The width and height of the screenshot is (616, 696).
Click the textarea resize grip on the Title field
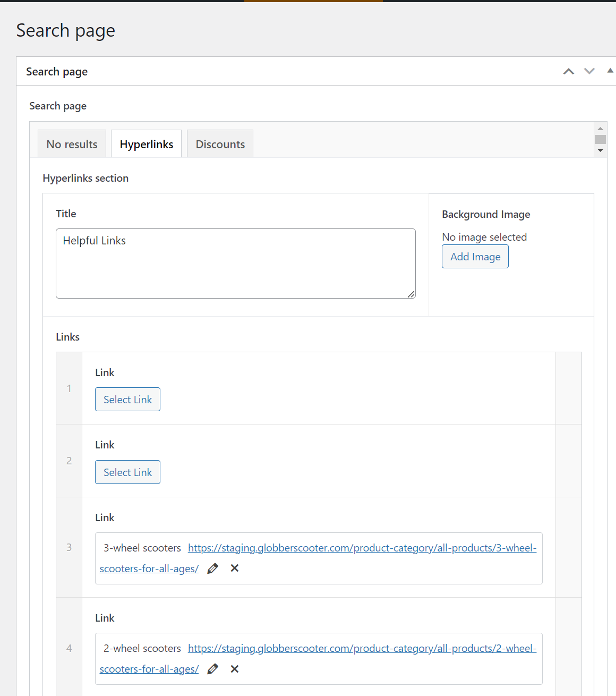click(x=411, y=294)
